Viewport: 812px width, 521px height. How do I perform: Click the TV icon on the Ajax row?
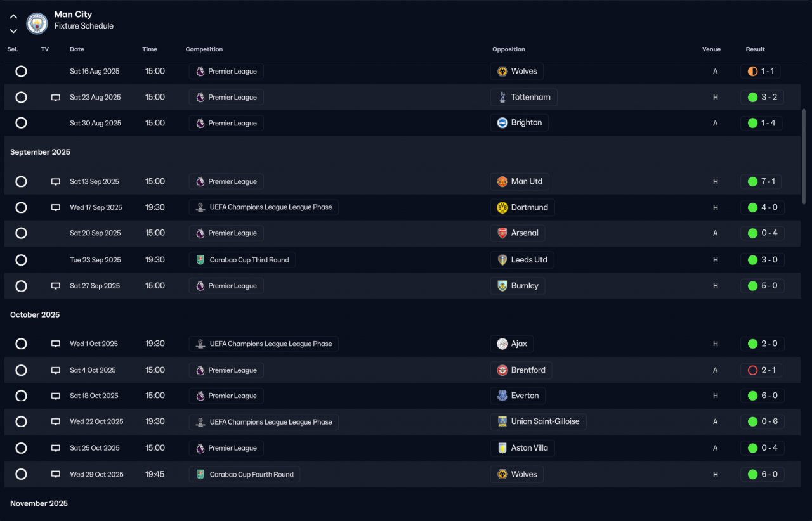56,344
